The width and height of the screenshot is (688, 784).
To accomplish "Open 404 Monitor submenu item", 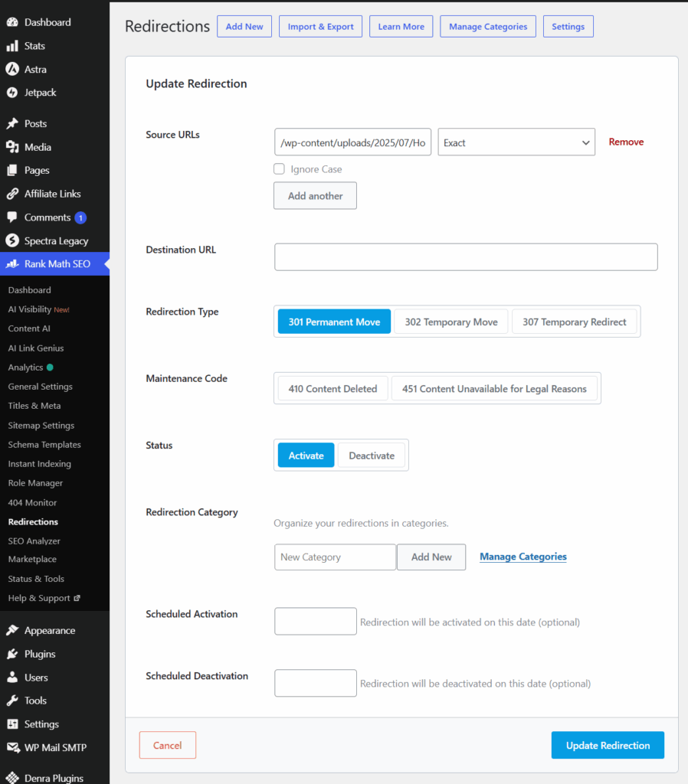I will click(x=32, y=502).
